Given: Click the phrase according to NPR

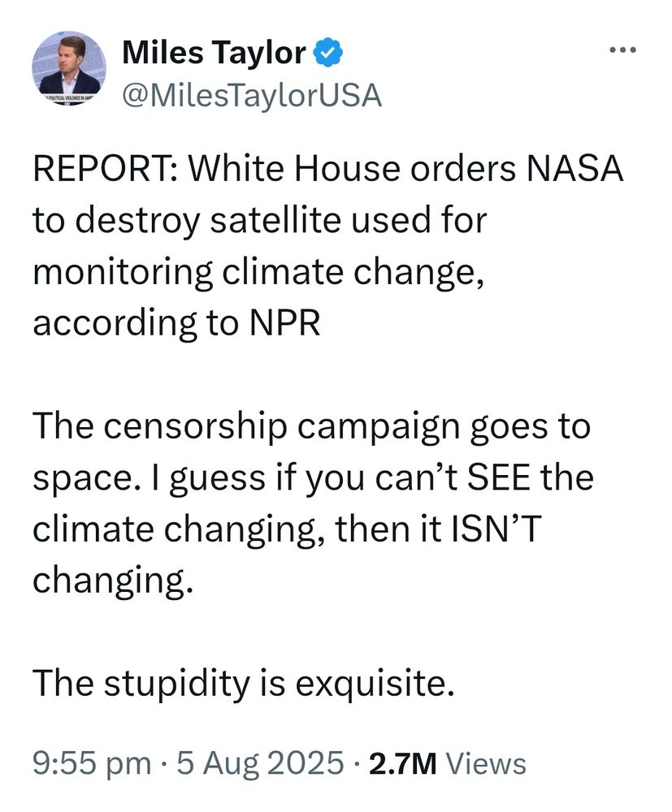Looking at the screenshot, I should pyautogui.click(x=176, y=323).
